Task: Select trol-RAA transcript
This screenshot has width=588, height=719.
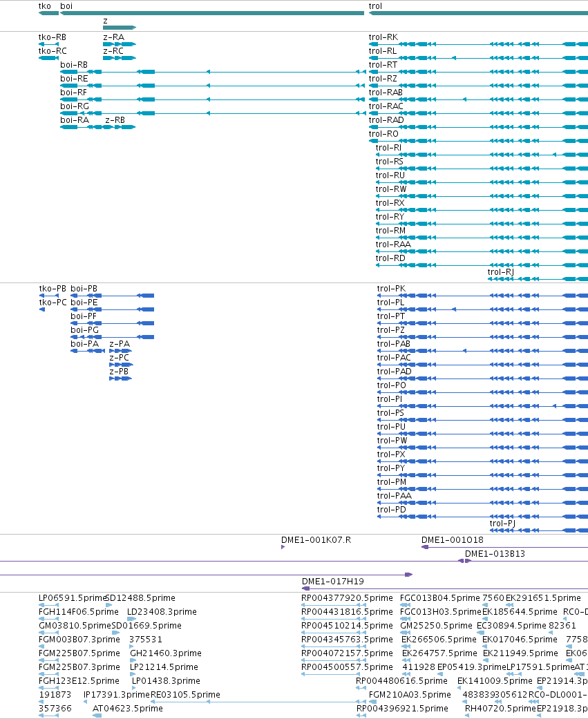Action: 393,244
